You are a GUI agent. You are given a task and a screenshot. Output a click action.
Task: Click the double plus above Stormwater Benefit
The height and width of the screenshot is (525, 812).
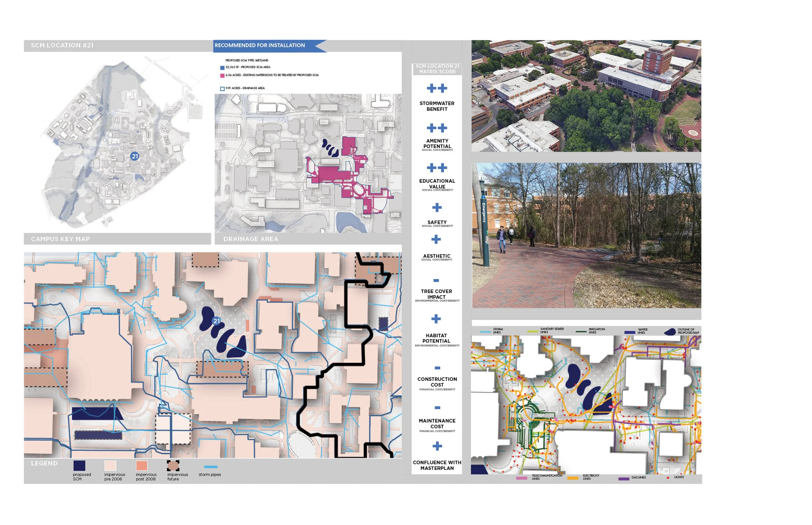tap(437, 88)
